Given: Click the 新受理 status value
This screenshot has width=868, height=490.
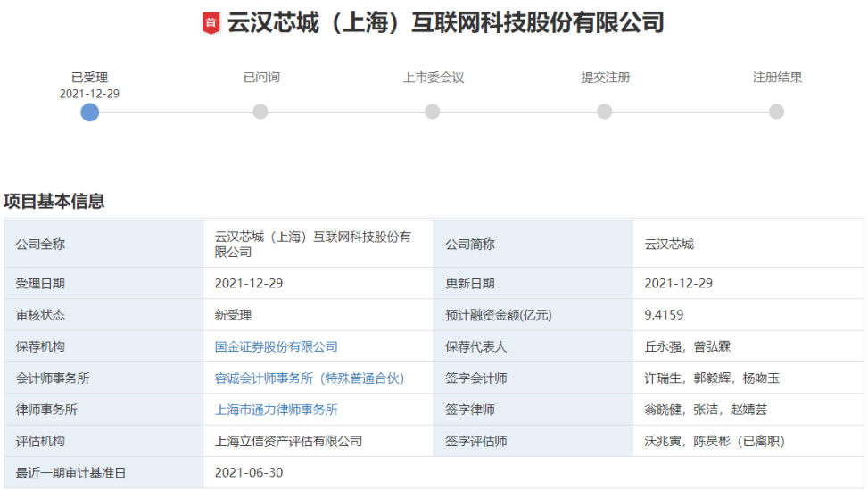Looking at the screenshot, I should [233, 315].
